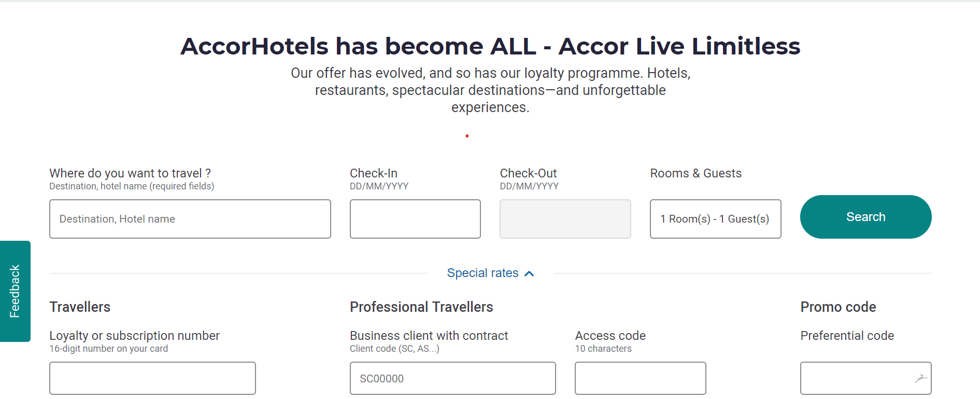This screenshot has height=399, width=980.
Task: Click the Check-In label text
Action: point(374,173)
